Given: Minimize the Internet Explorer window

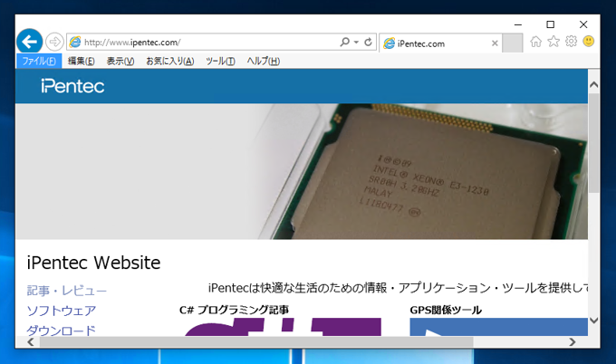Looking at the screenshot, I should click(518, 24).
